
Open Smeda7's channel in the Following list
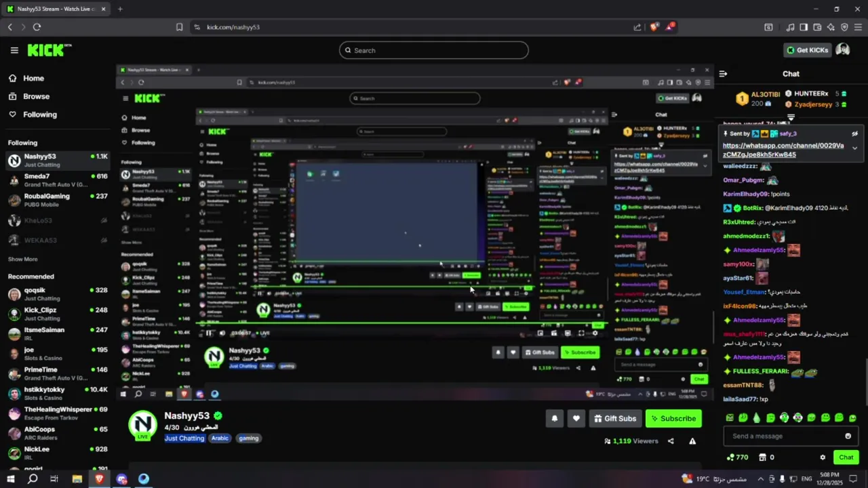tap(58, 180)
